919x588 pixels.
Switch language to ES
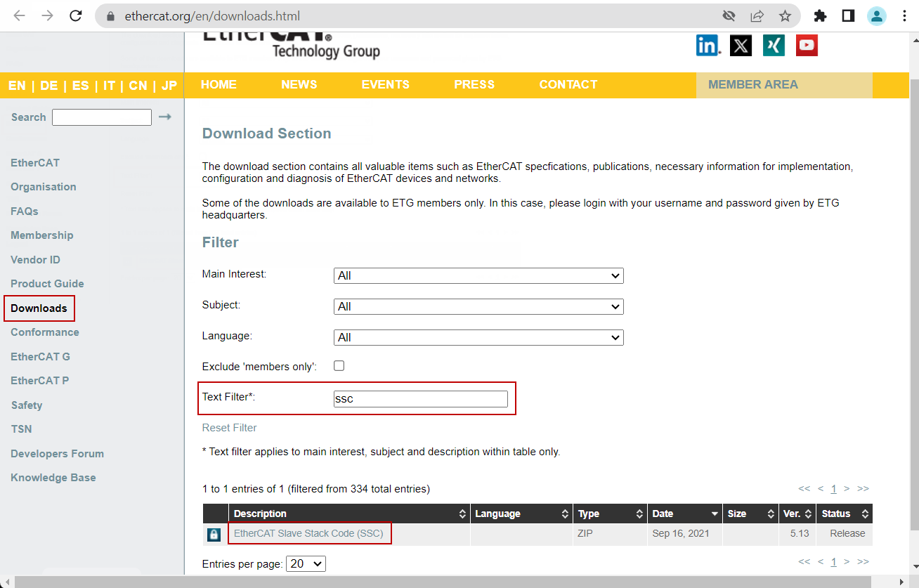tap(81, 86)
